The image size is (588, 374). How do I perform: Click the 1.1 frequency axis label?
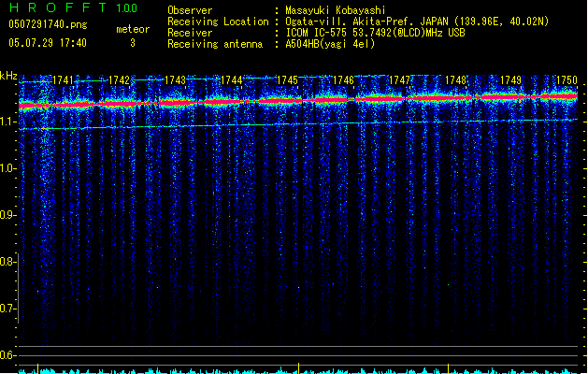7,122
